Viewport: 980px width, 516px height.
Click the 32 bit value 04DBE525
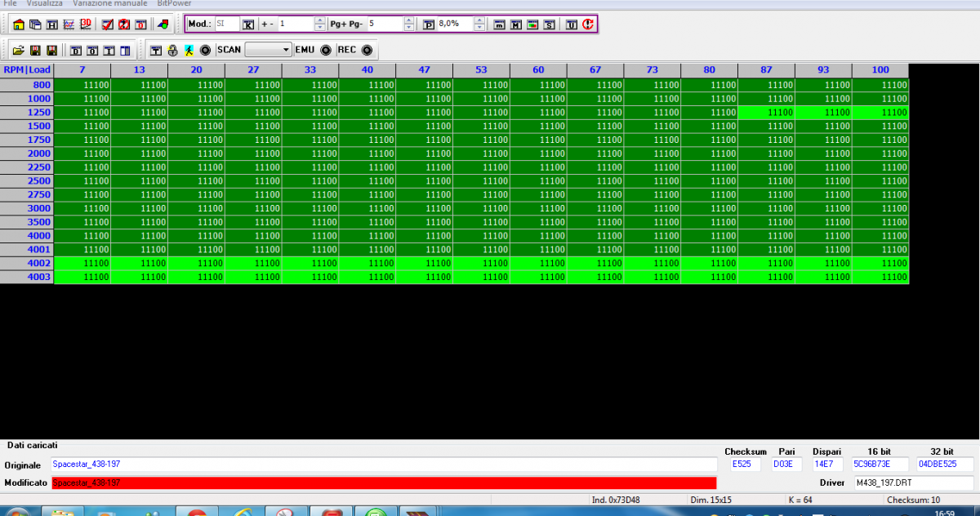945,465
